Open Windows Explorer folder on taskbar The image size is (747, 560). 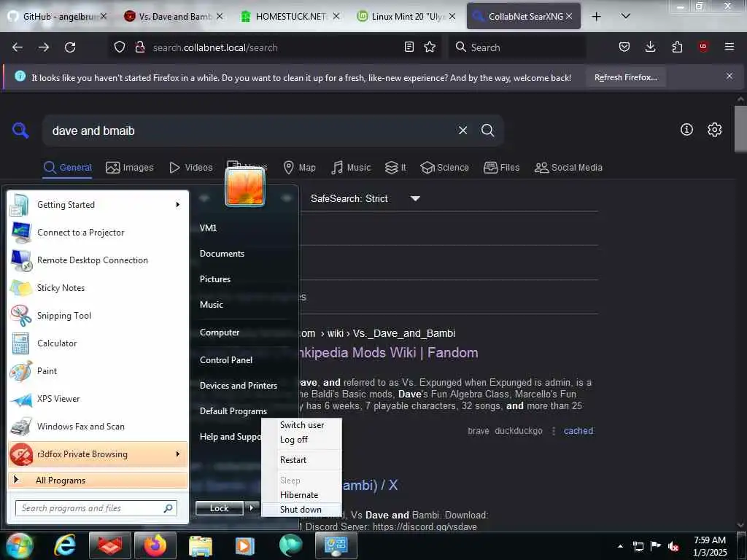[201, 545]
